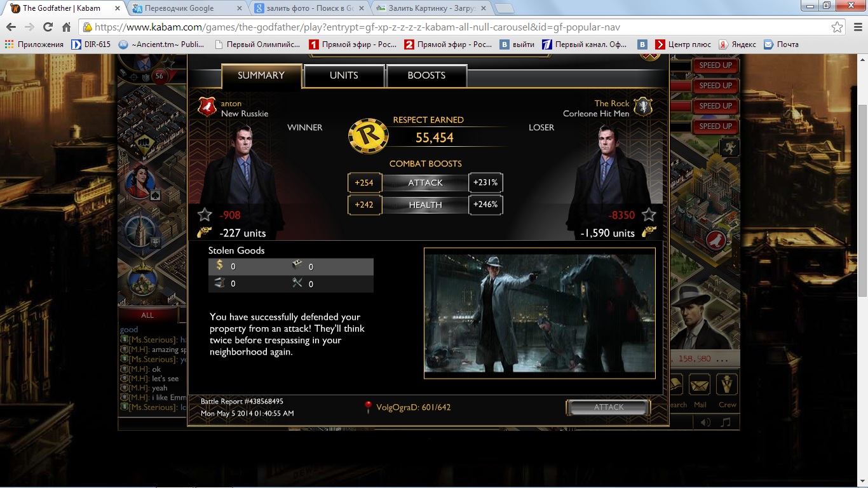Click the gun icon beside -227 units
Image resolution: width=868 pixels, height=488 pixels.
pos(205,233)
